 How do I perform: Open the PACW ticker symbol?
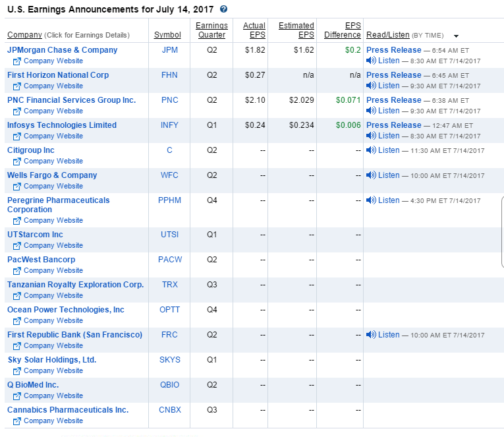[x=170, y=260]
